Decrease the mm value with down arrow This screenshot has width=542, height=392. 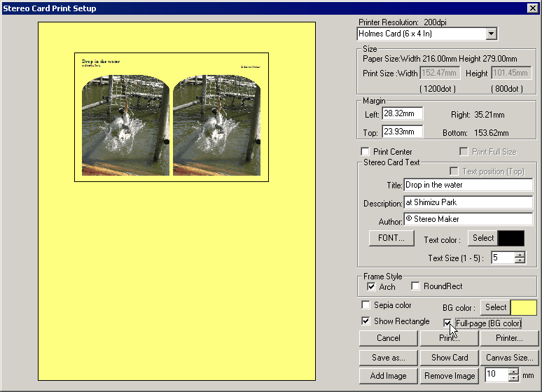[x=513, y=379]
